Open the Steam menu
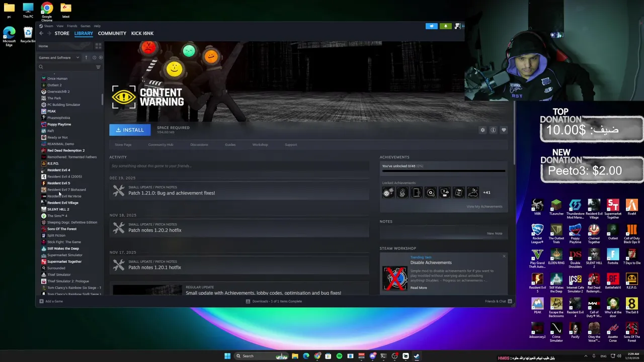 (48, 26)
